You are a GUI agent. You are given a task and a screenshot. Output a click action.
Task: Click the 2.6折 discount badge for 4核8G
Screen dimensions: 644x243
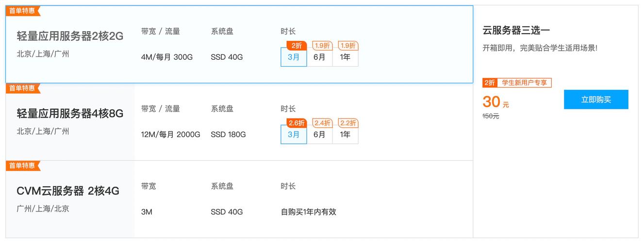tap(297, 123)
